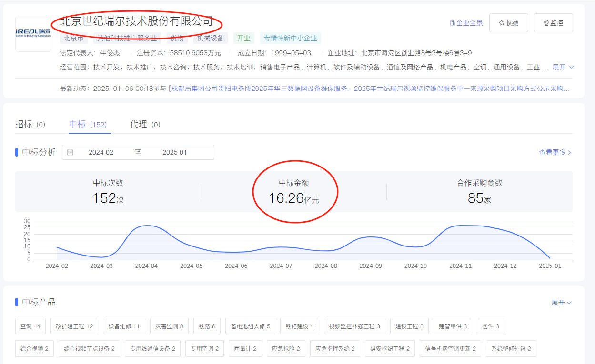Click the 2024-11 label on chart axis

[460, 266]
